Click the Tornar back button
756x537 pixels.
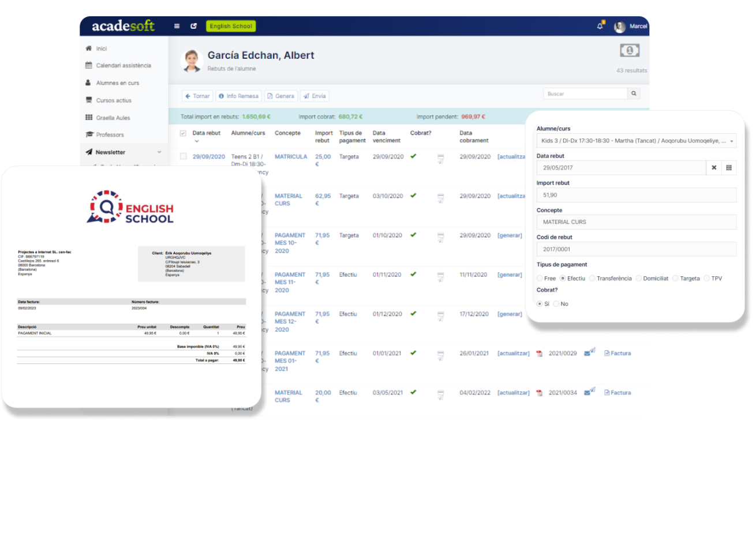coord(197,96)
